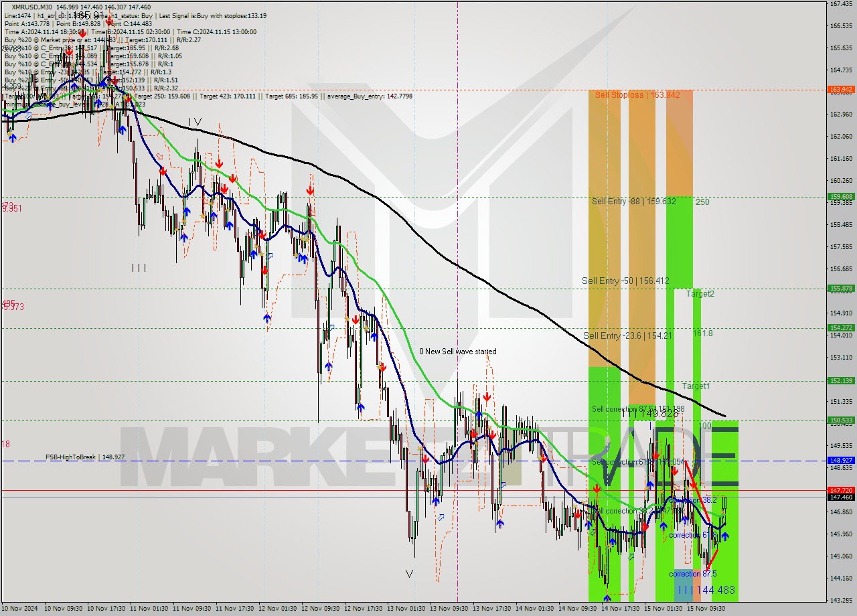857x616 pixels.
Task: Click the 'XMRUSD,M30' chart title
Action: point(31,7)
